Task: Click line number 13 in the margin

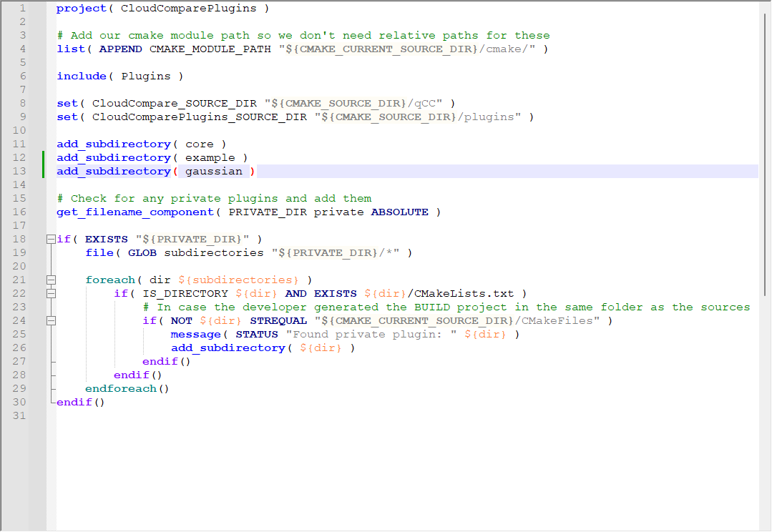Action: tap(19, 171)
